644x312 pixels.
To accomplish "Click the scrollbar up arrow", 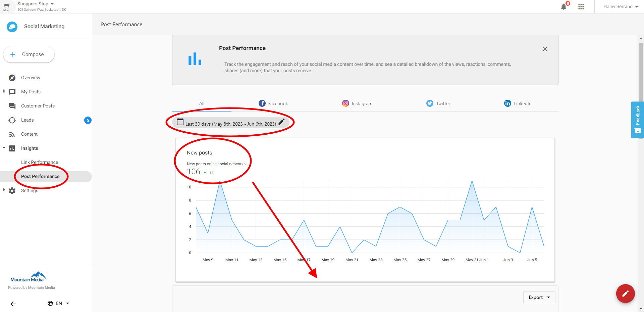I will (x=641, y=38).
